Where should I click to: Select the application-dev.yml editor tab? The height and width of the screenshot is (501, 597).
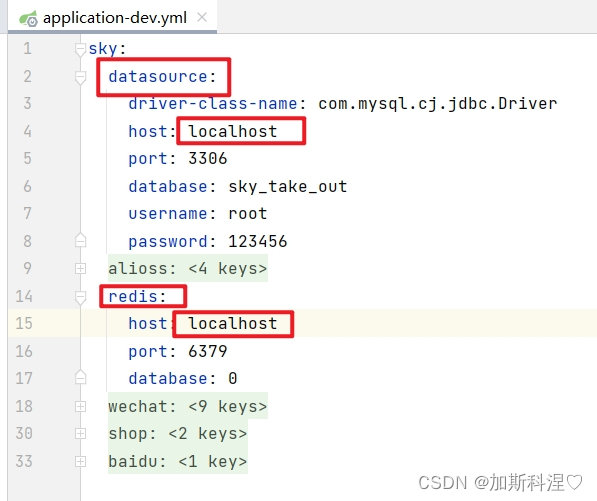[113, 18]
